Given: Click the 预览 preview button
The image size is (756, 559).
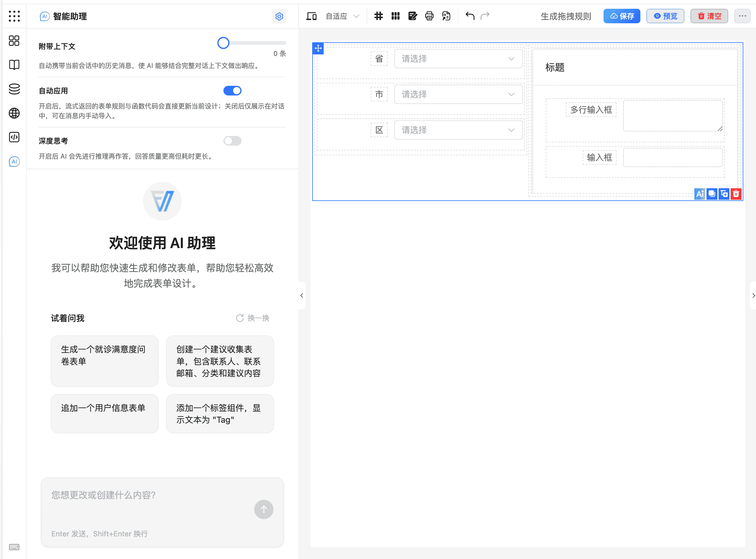Looking at the screenshot, I should 665,16.
